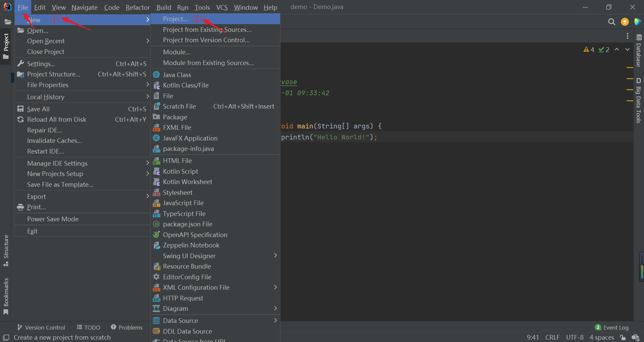
Task: Expand the Manage IDE Settings submenu
Action: point(82,163)
